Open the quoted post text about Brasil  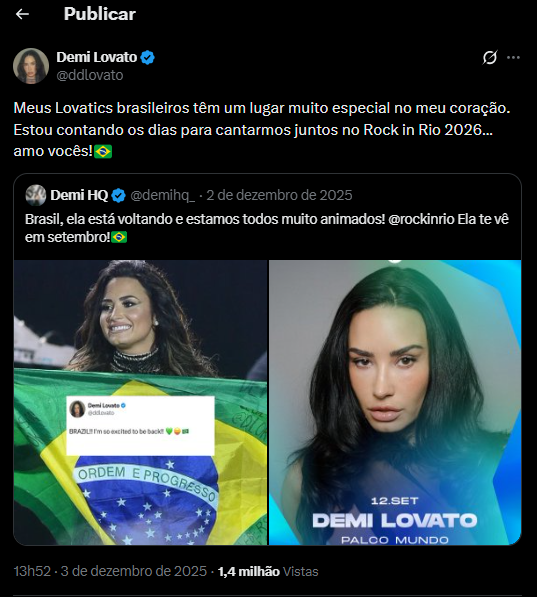[x=267, y=228]
